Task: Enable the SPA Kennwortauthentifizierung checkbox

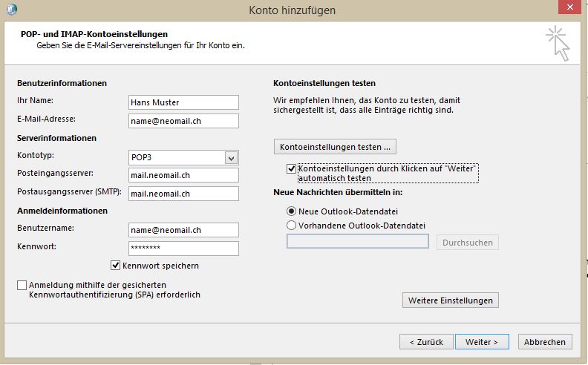Action: pos(22,285)
